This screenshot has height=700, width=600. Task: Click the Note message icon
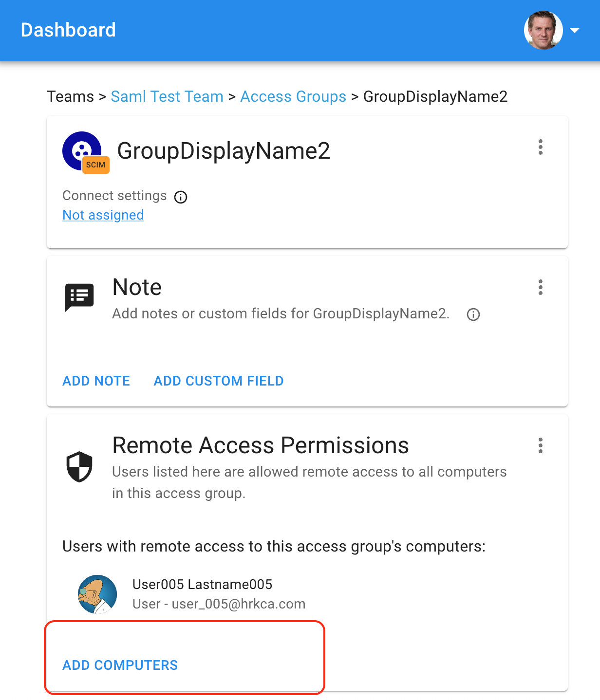pyautogui.click(x=79, y=297)
